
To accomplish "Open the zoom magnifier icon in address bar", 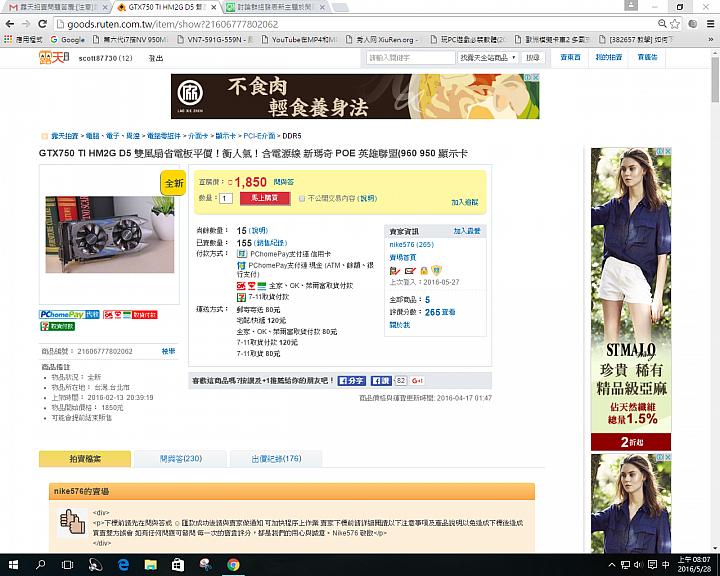I will click(x=662, y=24).
